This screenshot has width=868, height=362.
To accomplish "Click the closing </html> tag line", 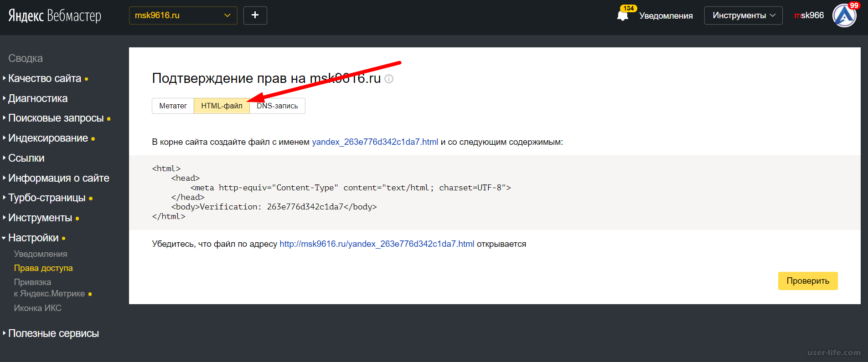I will tap(169, 216).
